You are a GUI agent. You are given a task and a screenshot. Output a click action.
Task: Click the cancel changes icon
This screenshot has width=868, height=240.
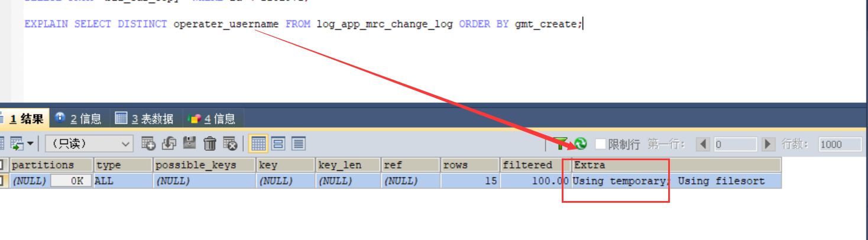click(x=230, y=143)
